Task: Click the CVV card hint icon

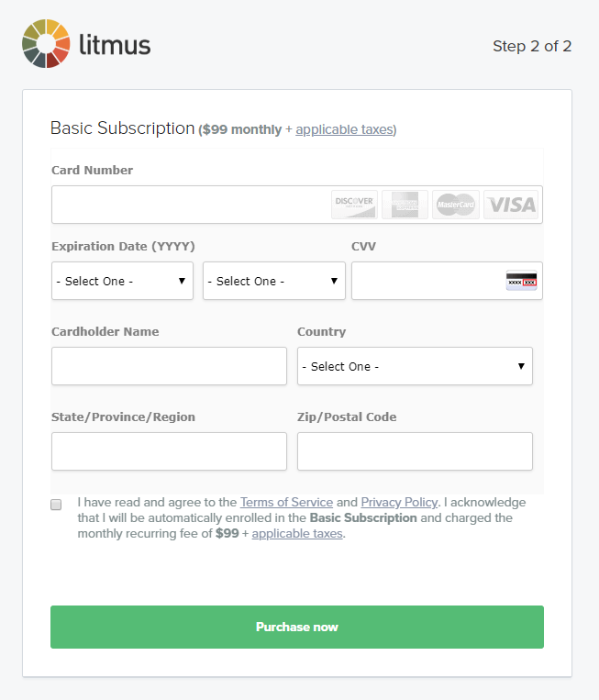Action: pyautogui.click(x=521, y=281)
